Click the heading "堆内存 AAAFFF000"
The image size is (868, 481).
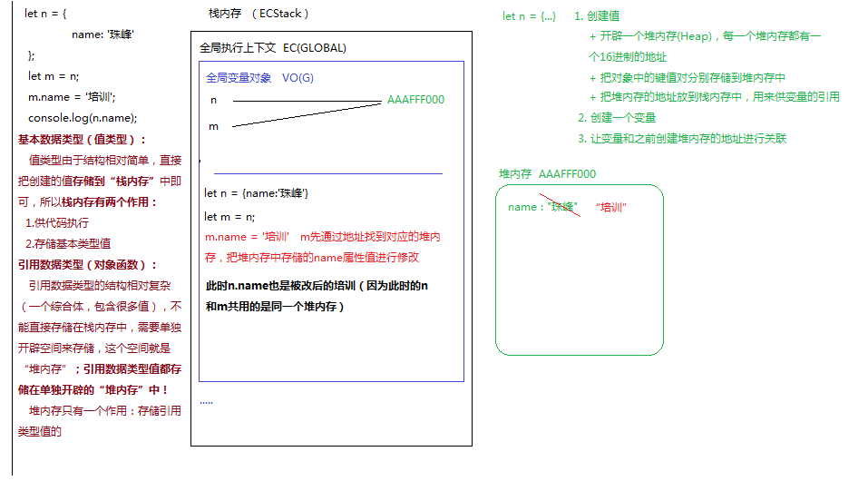pyautogui.click(x=548, y=174)
